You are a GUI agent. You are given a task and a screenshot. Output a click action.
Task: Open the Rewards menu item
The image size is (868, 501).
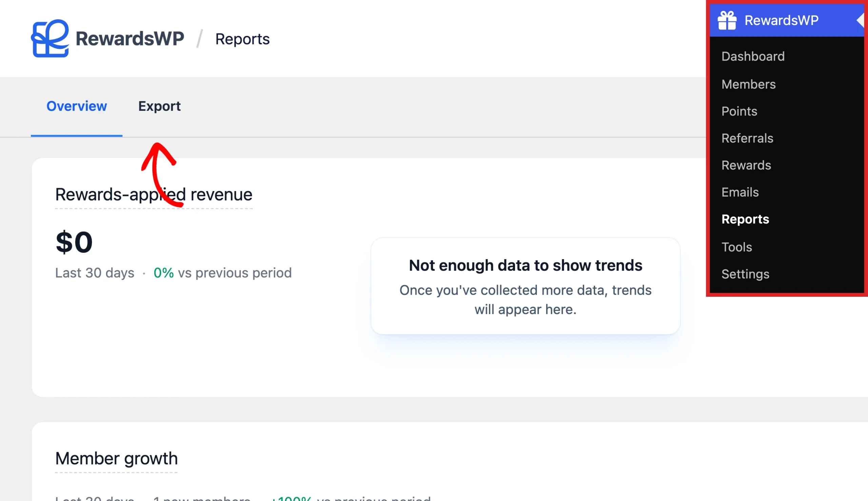pyautogui.click(x=746, y=165)
